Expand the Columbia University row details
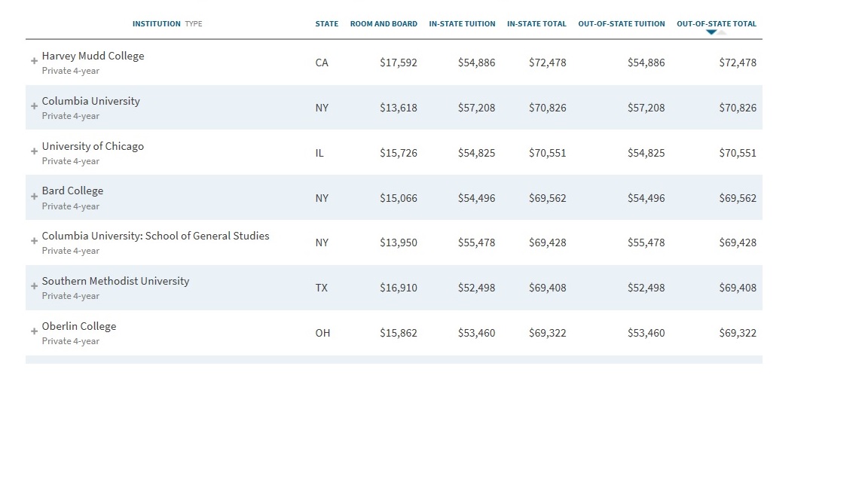Viewport: 868px width, 488px height. point(35,105)
